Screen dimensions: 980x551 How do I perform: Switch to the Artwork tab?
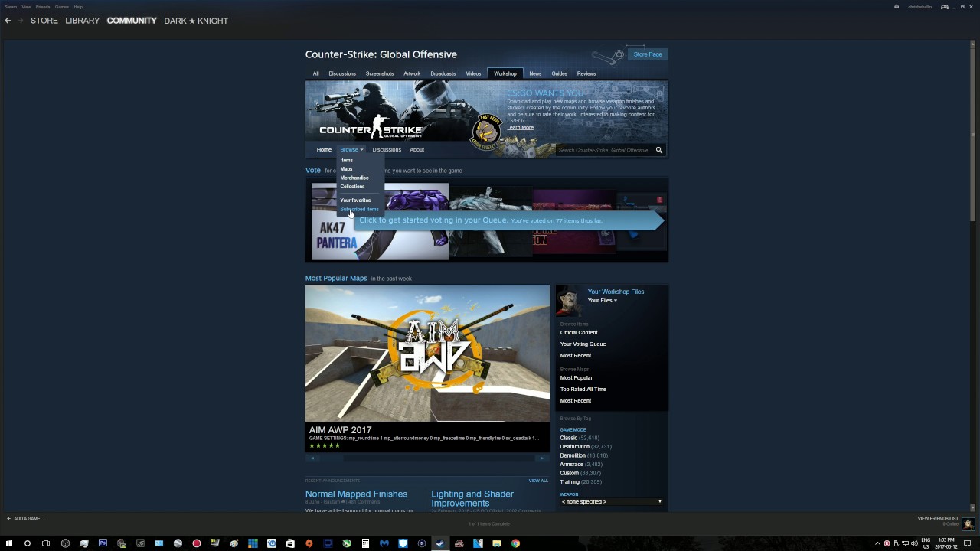(x=412, y=74)
